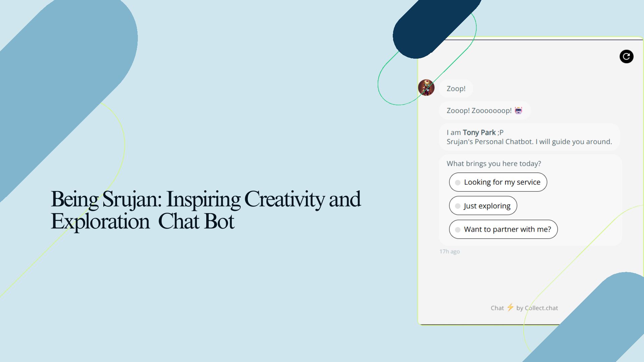Viewport: 644px width, 362px height.
Task: Click the lightning bolt icon in footer
Action: coord(510,307)
